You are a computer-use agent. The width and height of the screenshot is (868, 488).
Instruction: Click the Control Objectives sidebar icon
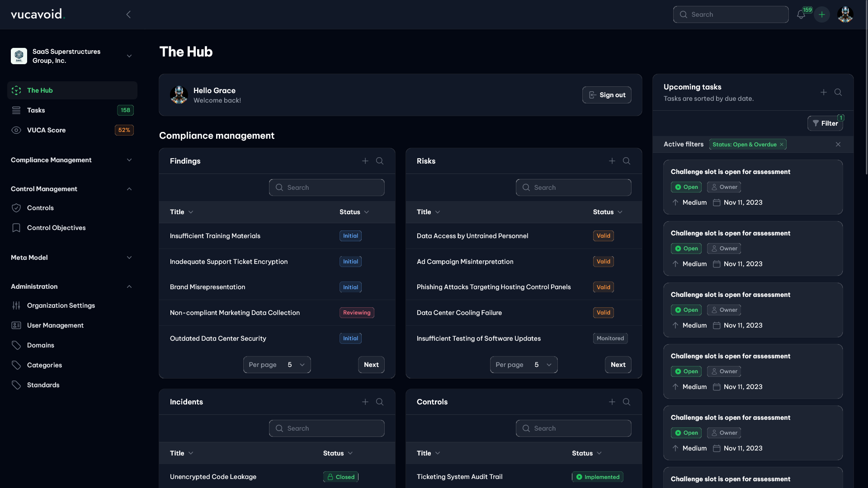pos(16,228)
